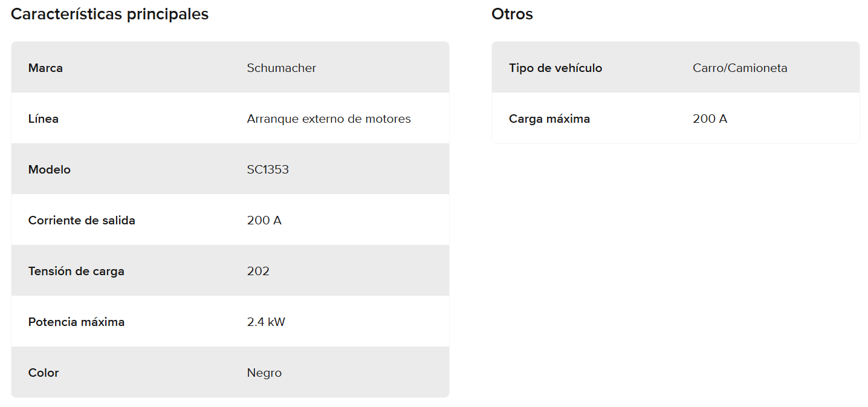
Task: Click the "Carro/Camioneta" vehicle type value
Action: (x=740, y=68)
